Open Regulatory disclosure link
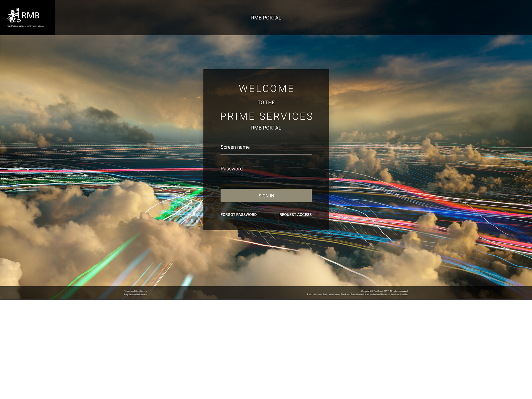The image size is (532, 399). click(136, 294)
